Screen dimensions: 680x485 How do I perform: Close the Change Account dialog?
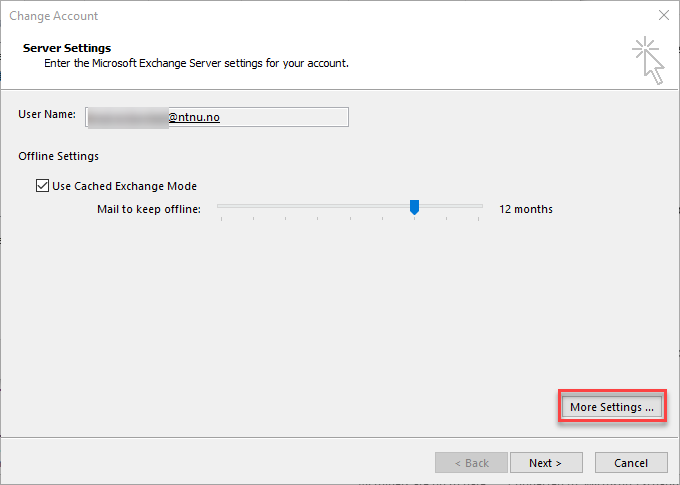click(664, 16)
